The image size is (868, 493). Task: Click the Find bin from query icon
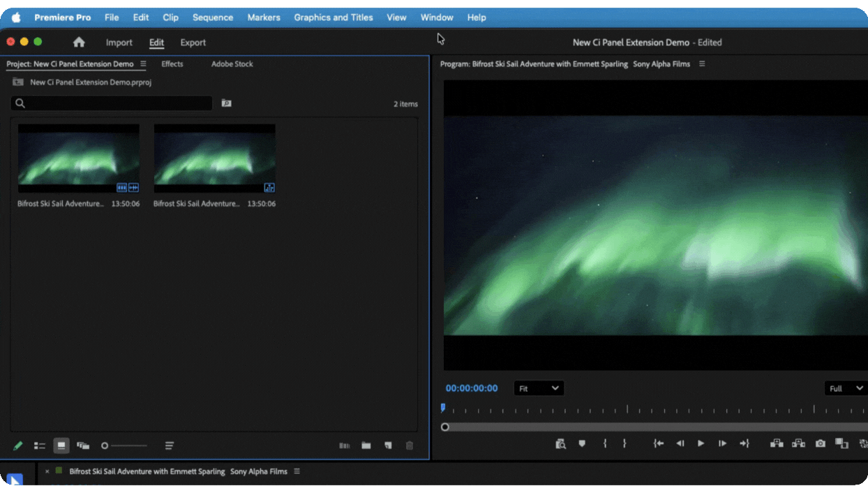tap(226, 103)
